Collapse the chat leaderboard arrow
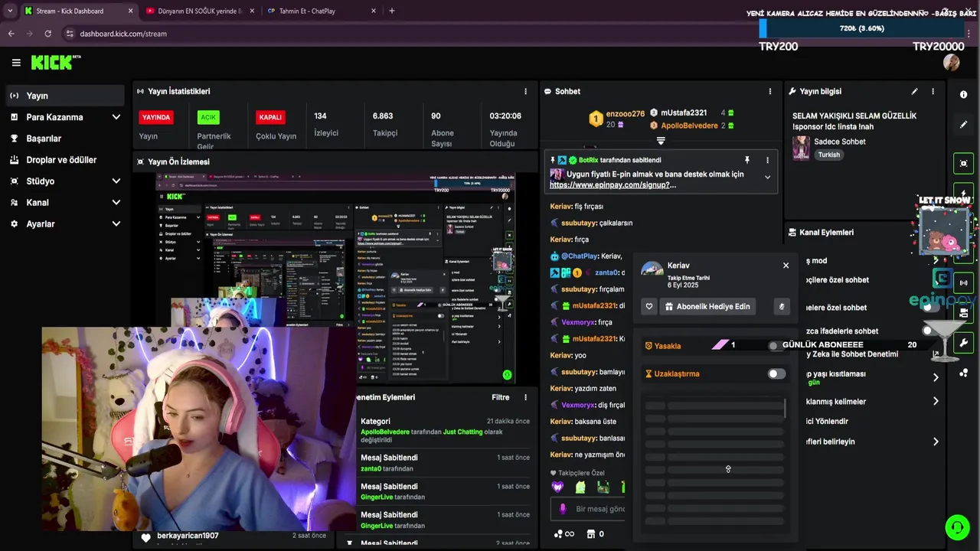980x551 pixels. click(661, 141)
